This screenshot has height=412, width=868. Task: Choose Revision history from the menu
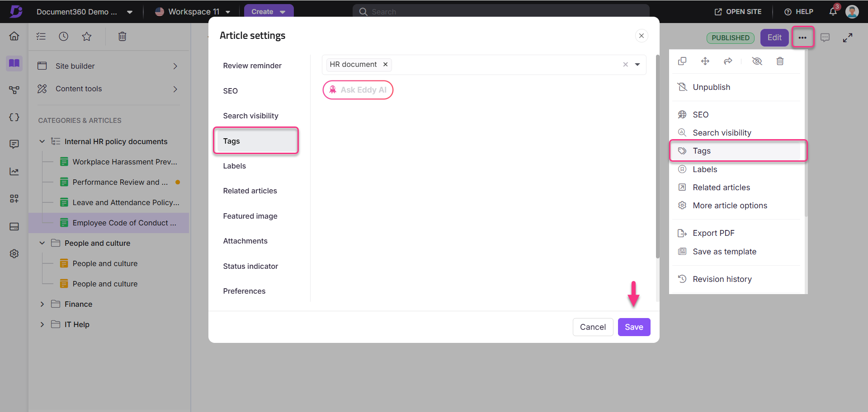pyautogui.click(x=722, y=279)
